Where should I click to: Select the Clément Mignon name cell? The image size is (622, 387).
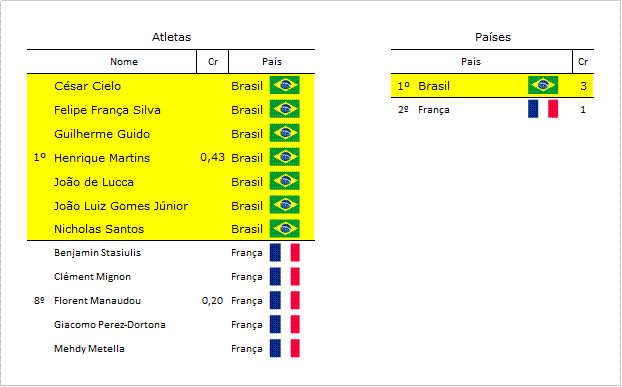92,276
